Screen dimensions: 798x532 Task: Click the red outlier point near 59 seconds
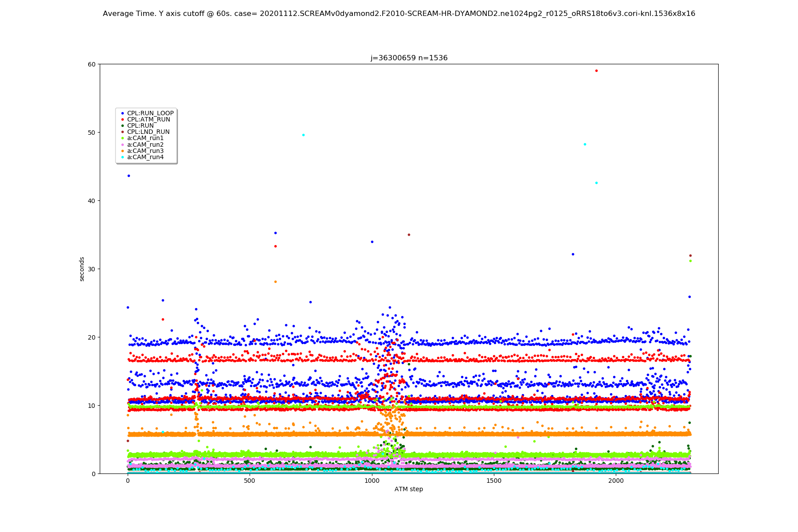[x=596, y=70]
